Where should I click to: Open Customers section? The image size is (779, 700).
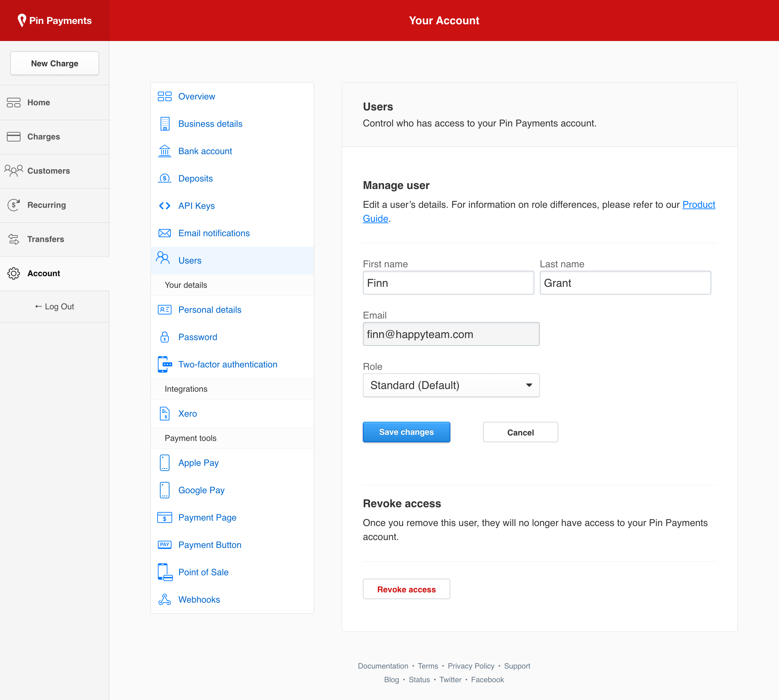[54, 171]
